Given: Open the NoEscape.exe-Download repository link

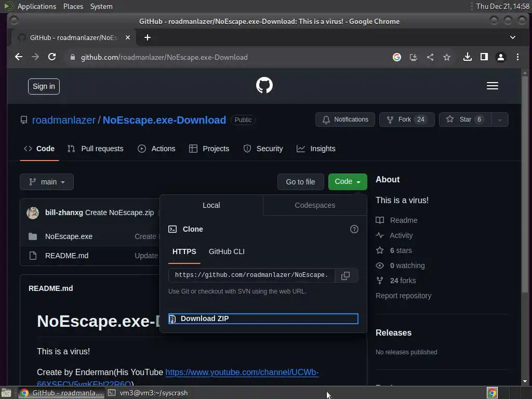Looking at the screenshot, I should point(164,120).
